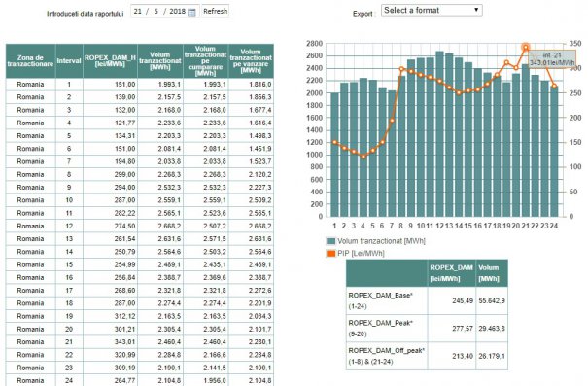Click the ROPEX_DAM_H column header

(x=110, y=61)
